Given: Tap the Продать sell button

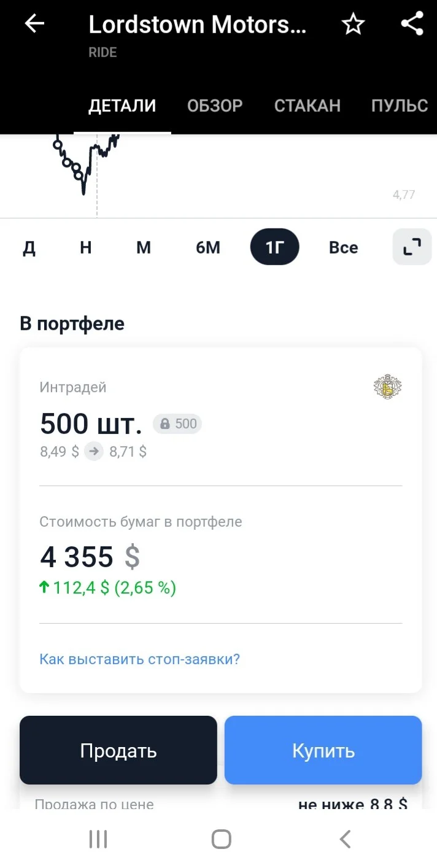Looking at the screenshot, I should (118, 750).
